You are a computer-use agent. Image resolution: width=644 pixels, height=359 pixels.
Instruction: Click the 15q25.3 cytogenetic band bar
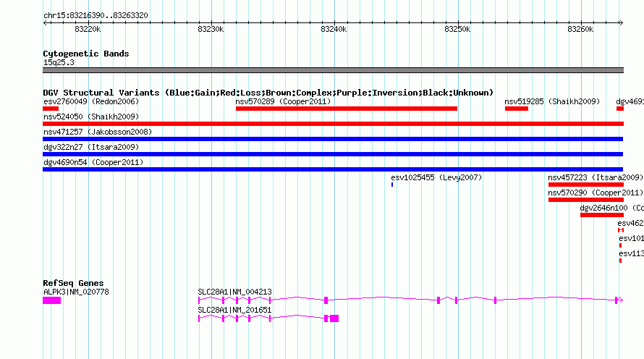[x=333, y=70]
